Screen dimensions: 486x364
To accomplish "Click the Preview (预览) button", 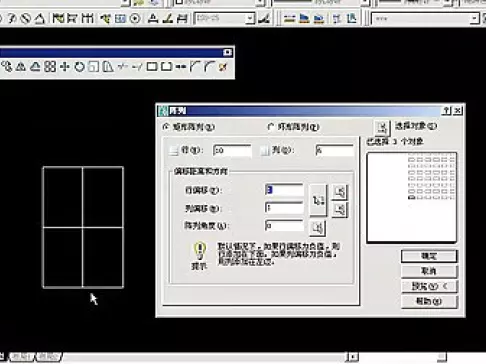I will (429, 286).
